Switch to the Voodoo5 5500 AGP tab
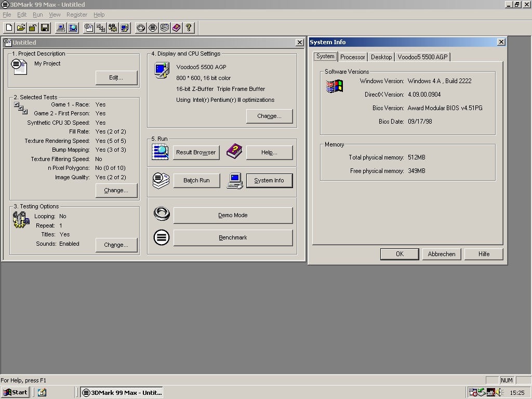This screenshot has height=399, width=532. click(x=422, y=57)
